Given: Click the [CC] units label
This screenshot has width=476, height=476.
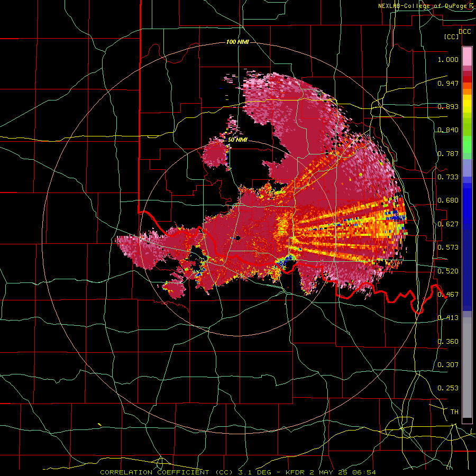Looking at the screenshot, I should [x=452, y=36].
